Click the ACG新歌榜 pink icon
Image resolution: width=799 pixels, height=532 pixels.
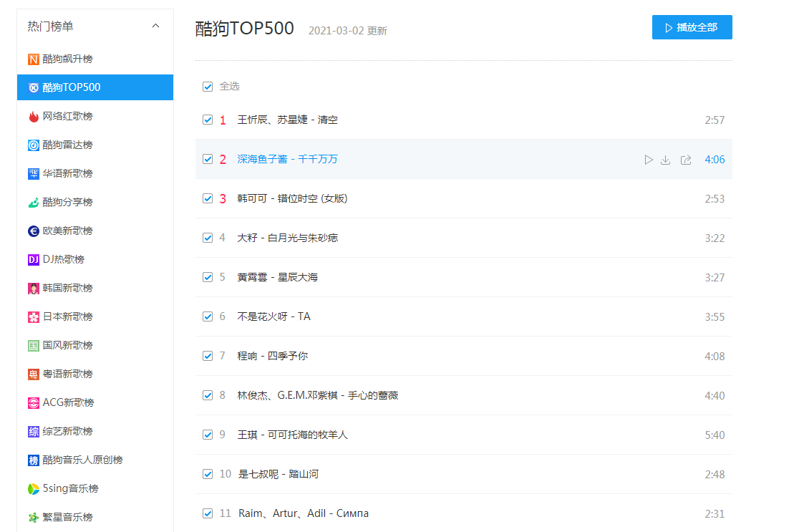[x=33, y=403]
